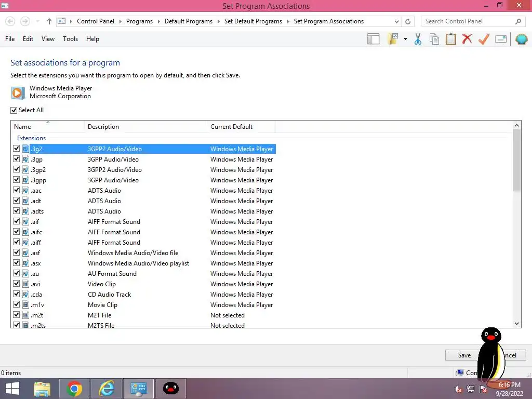Click the red X Delete icon
Screen dimensions: 532x399
(x=467, y=39)
